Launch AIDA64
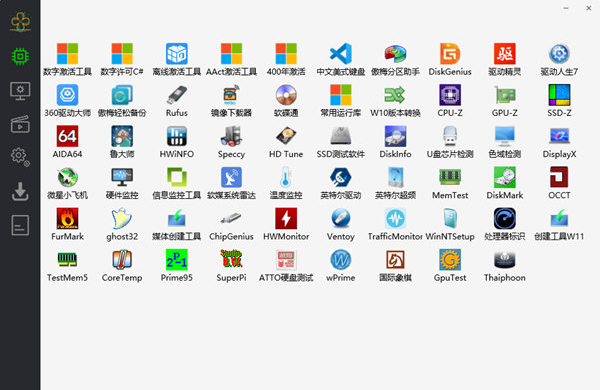The height and width of the screenshot is (390, 603). 67,142
